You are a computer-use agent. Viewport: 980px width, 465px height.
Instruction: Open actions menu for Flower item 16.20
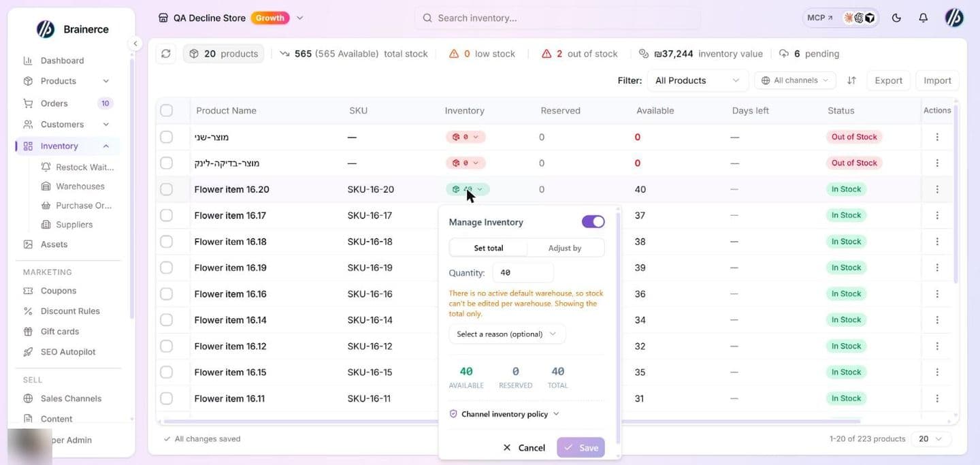[937, 189]
